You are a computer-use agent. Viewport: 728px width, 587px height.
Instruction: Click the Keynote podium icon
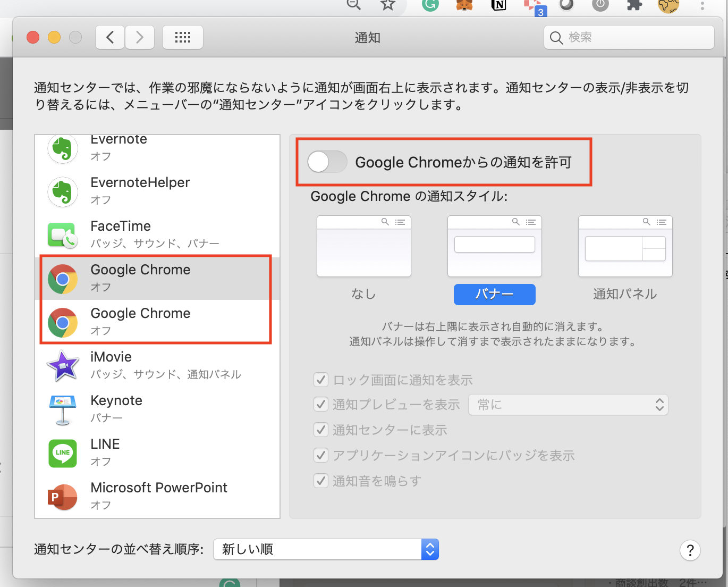(63, 409)
